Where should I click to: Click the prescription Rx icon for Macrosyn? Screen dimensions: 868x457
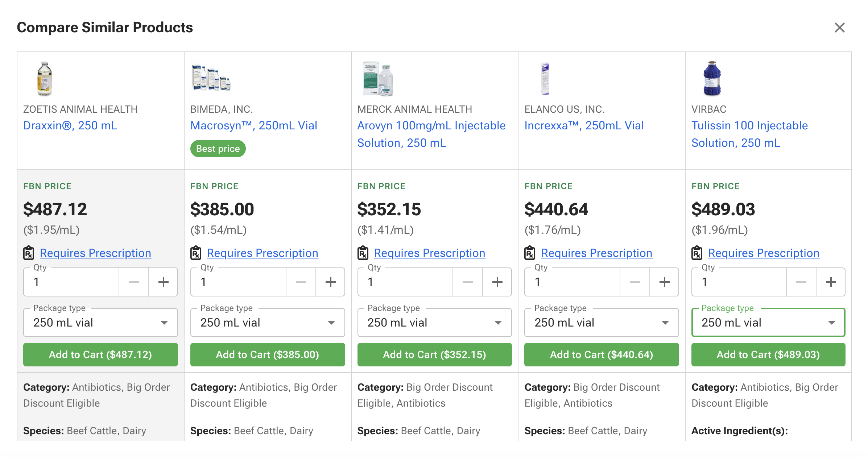coord(196,253)
